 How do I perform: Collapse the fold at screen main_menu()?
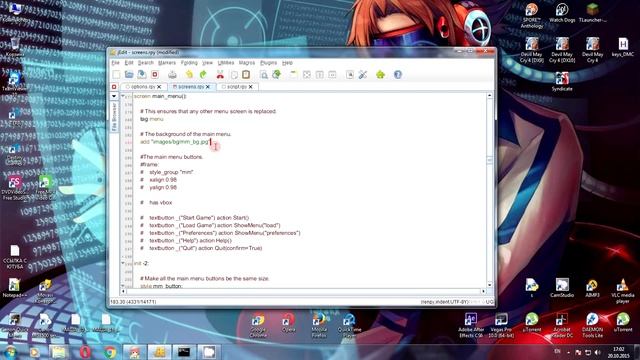click(123, 96)
